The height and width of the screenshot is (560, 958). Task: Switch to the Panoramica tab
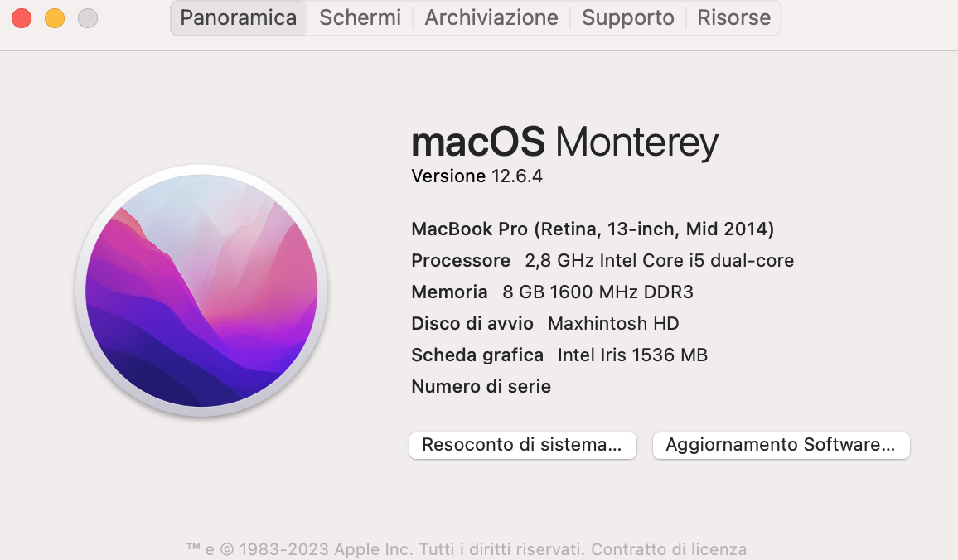tap(239, 17)
